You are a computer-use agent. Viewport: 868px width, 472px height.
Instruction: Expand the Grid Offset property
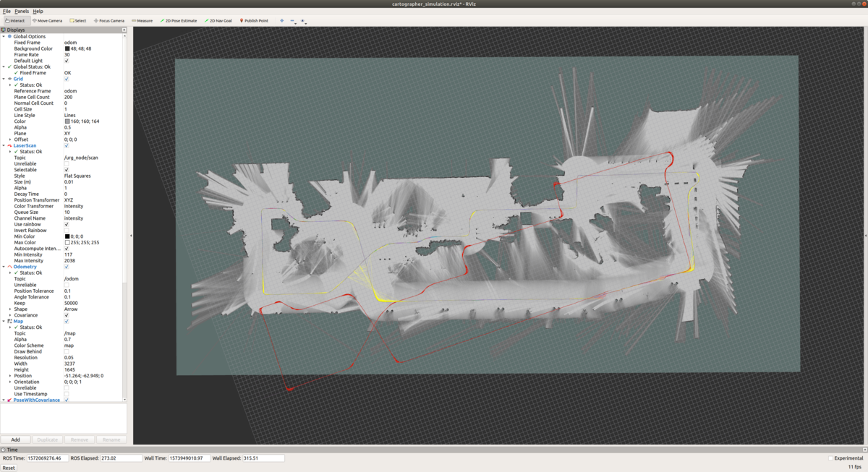click(10, 140)
